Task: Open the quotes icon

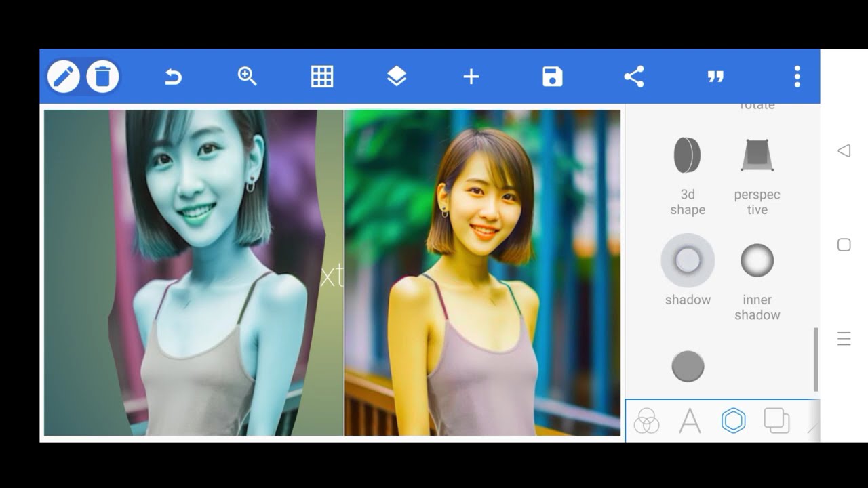Action: point(715,77)
